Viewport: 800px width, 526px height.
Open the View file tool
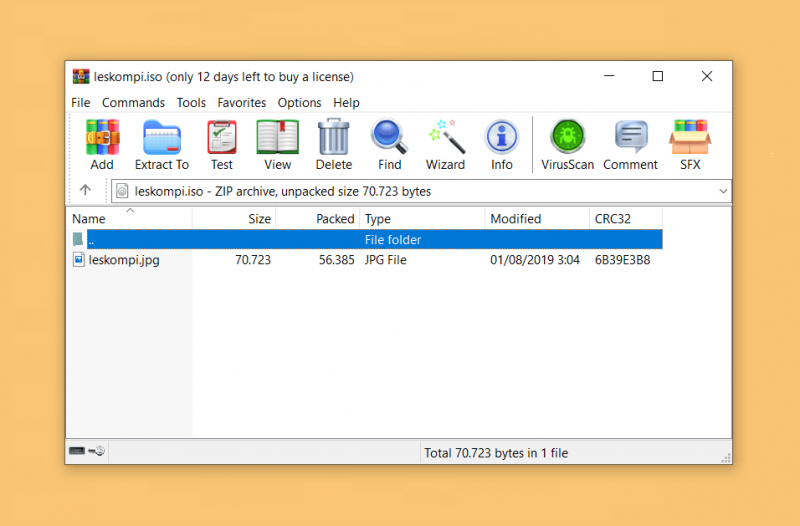[278, 145]
